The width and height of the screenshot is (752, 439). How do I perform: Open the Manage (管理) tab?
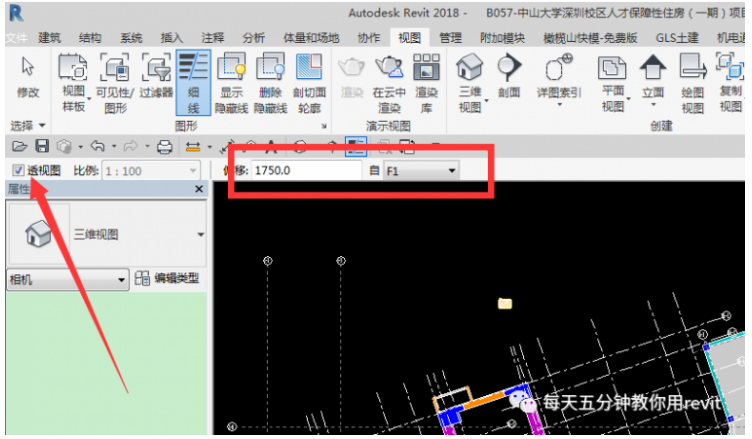point(451,37)
